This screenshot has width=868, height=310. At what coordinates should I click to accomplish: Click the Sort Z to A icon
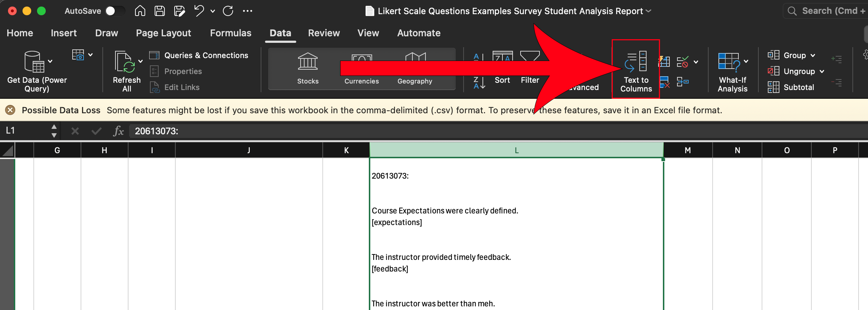tap(479, 83)
